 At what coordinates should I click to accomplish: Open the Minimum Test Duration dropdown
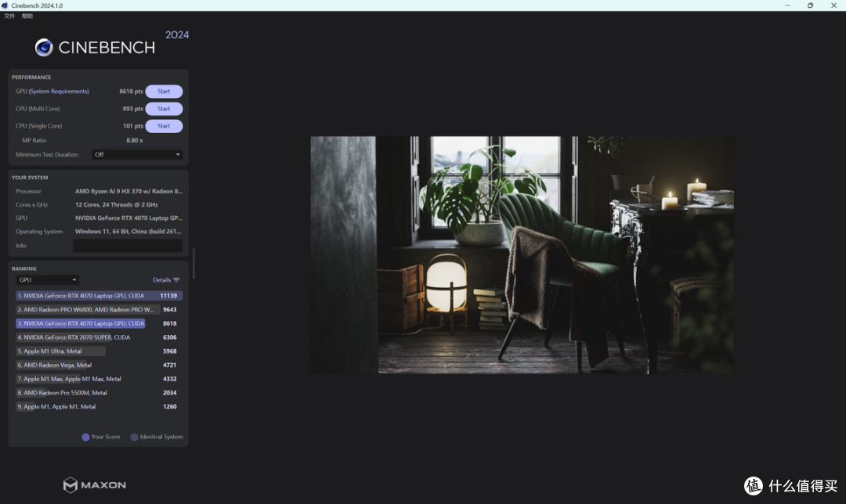[137, 154]
